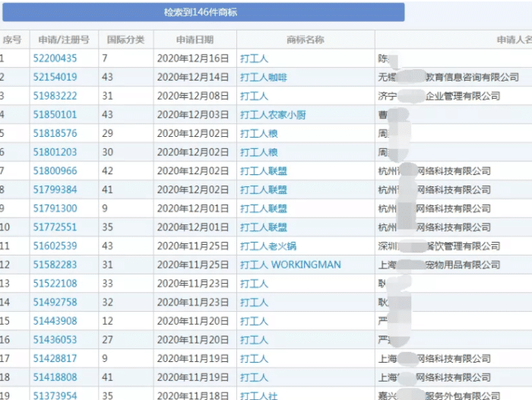Viewport: 532px width, 400px height.
Task: Open registration number 52154019
Action: point(55,77)
